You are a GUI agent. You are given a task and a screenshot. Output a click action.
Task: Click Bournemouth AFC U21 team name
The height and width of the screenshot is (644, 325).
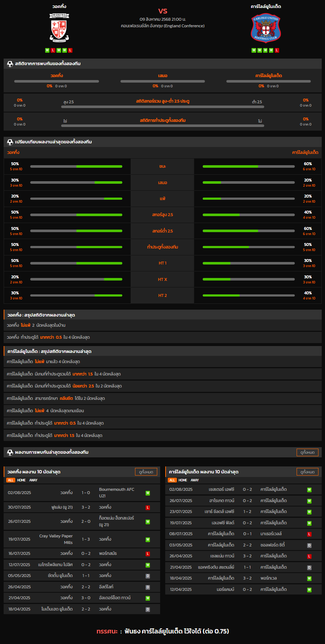click(x=116, y=493)
